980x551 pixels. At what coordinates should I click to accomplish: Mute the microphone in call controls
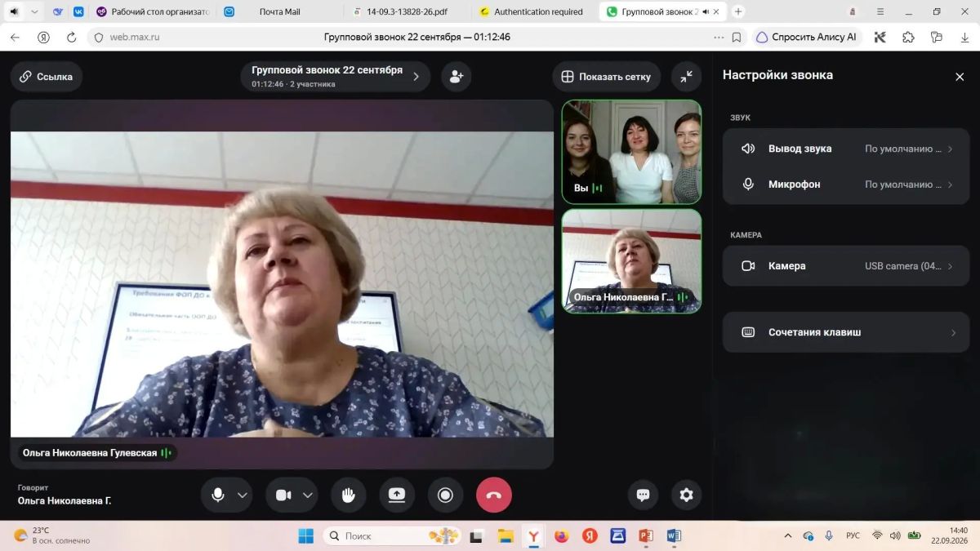point(218,495)
